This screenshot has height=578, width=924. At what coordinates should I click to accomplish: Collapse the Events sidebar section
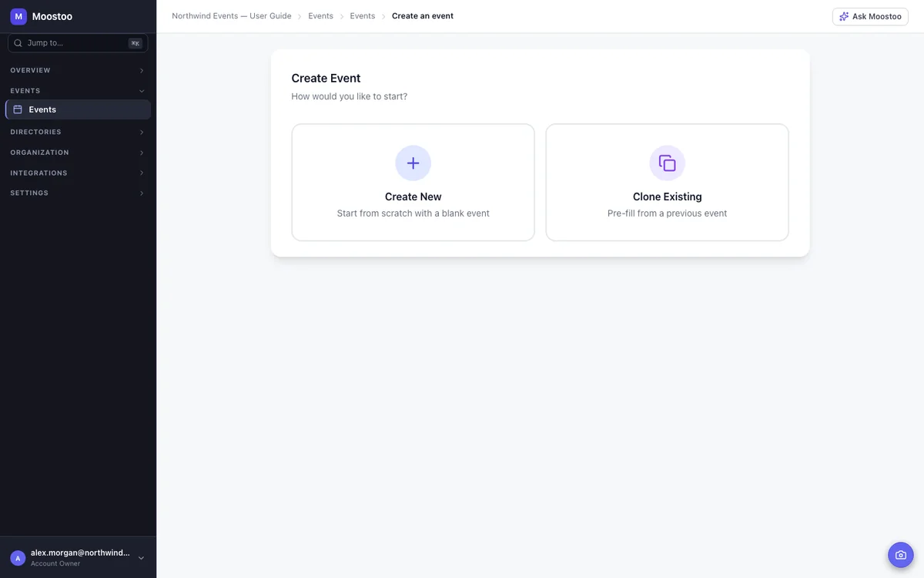tap(78, 91)
